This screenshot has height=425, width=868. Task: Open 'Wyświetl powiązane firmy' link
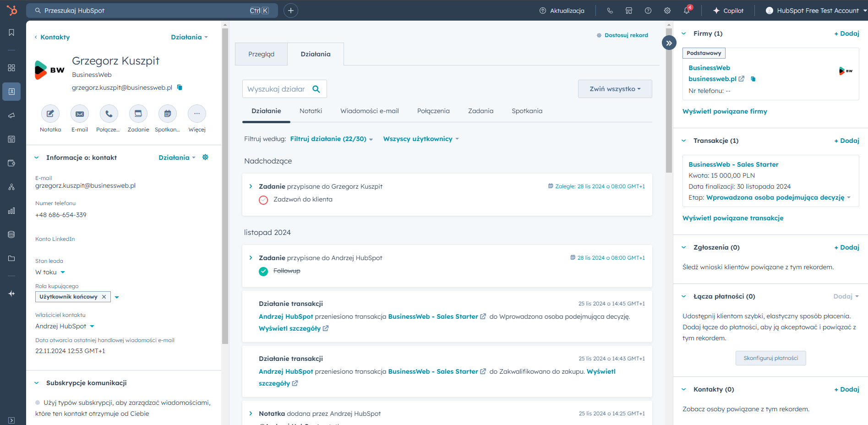click(x=725, y=111)
